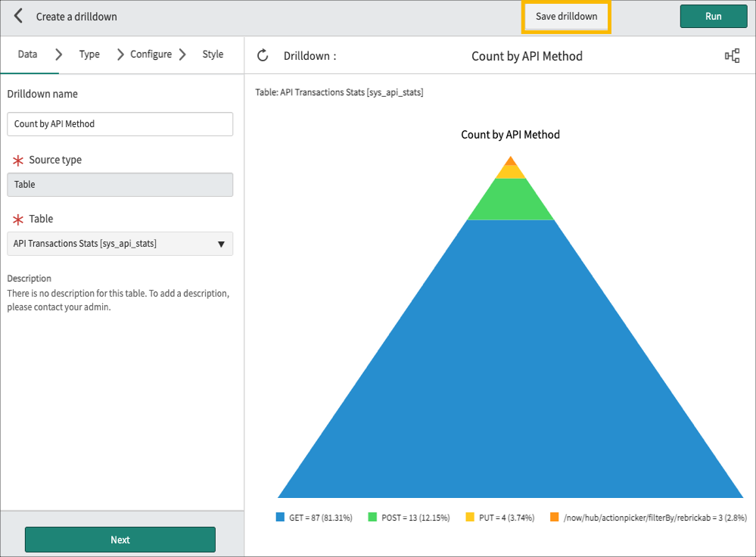Click the green Run button
The image size is (756, 557).
coord(713,16)
